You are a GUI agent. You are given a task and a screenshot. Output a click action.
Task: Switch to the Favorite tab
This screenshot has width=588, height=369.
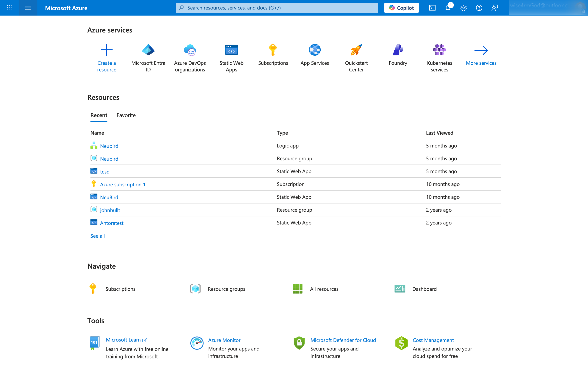(x=126, y=115)
